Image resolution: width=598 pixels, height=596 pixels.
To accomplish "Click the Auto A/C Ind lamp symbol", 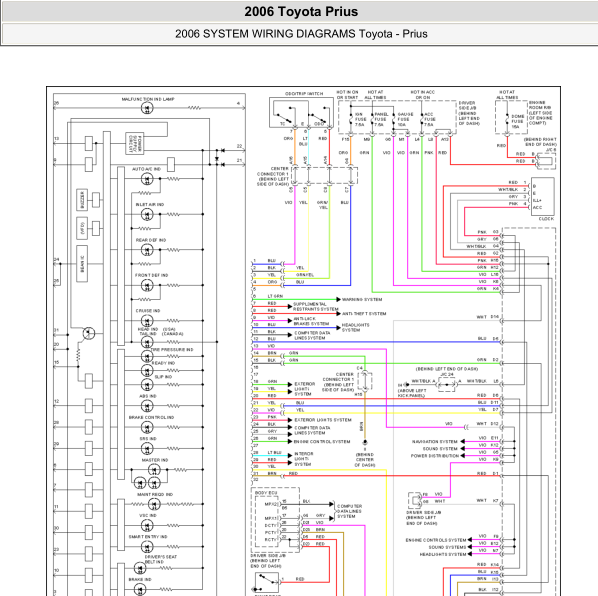I will (x=147, y=178).
